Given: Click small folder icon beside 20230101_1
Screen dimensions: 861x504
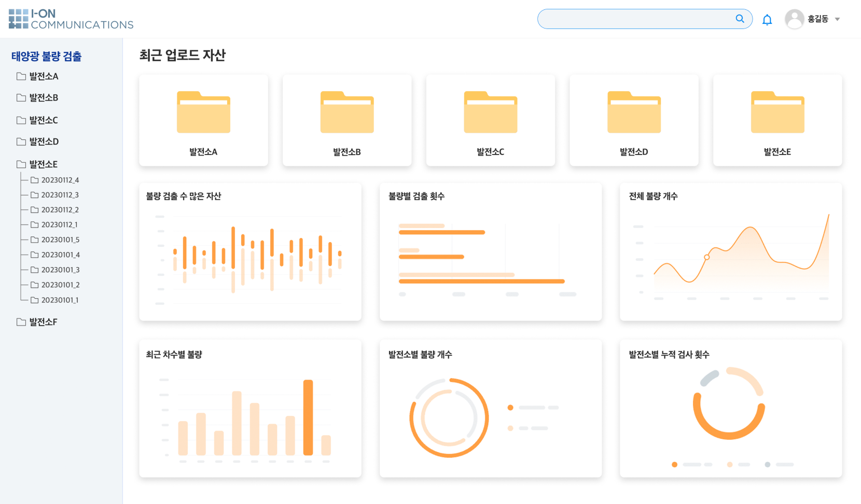Looking at the screenshot, I should pyautogui.click(x=35, y=300).
